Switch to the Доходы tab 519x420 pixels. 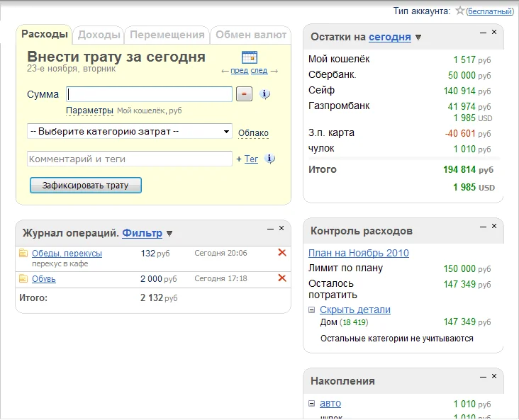tap(99, 35)
